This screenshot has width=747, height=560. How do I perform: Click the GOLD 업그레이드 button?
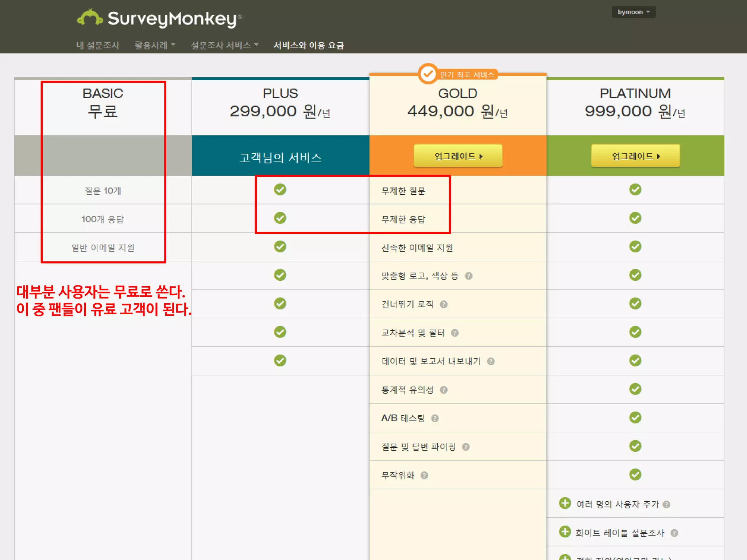[x=458, y=156]
